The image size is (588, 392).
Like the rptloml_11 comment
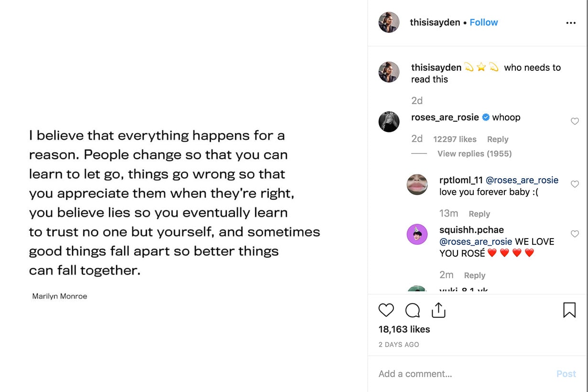click(575, 184)
